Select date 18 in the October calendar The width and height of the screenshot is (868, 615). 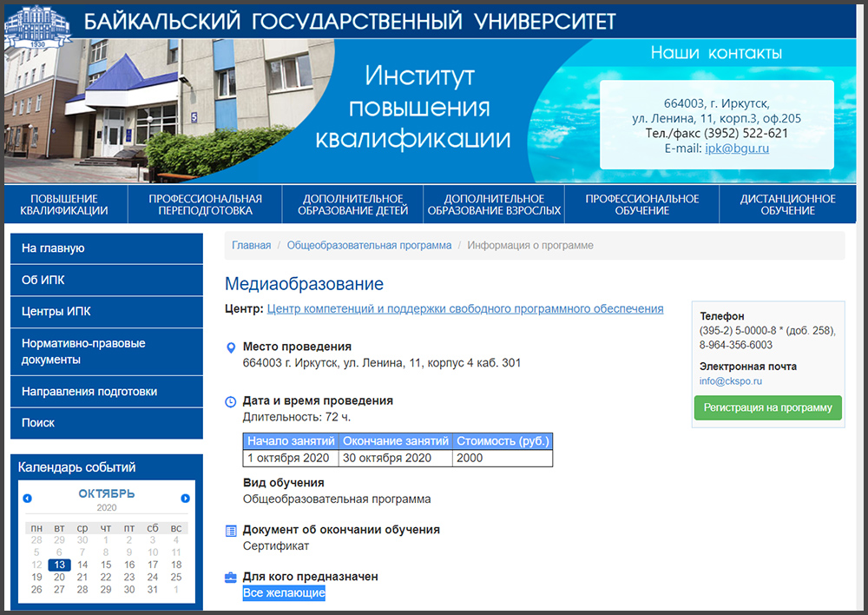[x=176, y=565]
